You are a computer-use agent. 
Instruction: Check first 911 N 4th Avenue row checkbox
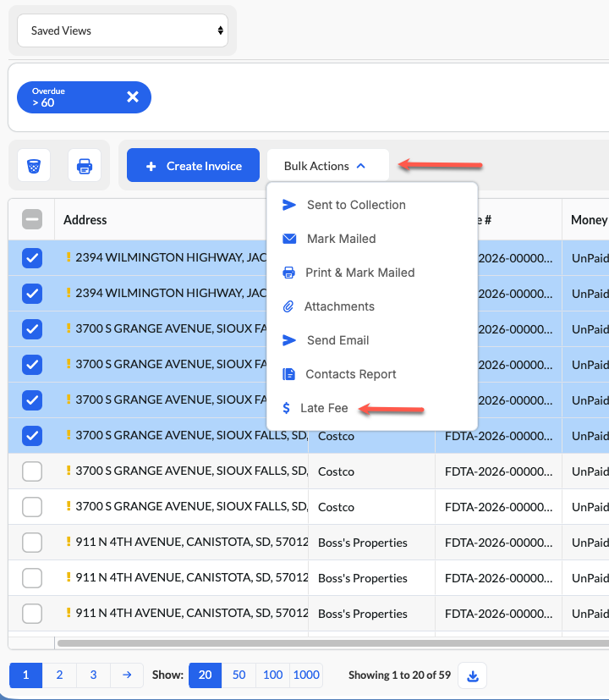pos(32,543)
